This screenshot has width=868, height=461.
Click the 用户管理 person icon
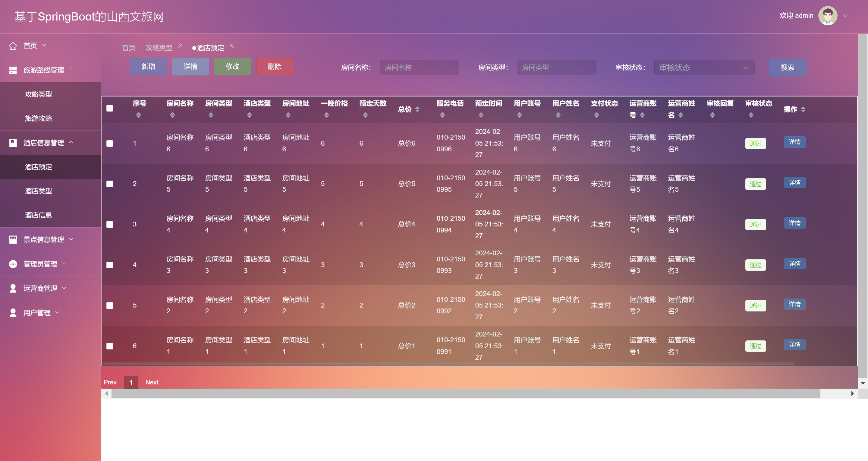click(13, 313)
